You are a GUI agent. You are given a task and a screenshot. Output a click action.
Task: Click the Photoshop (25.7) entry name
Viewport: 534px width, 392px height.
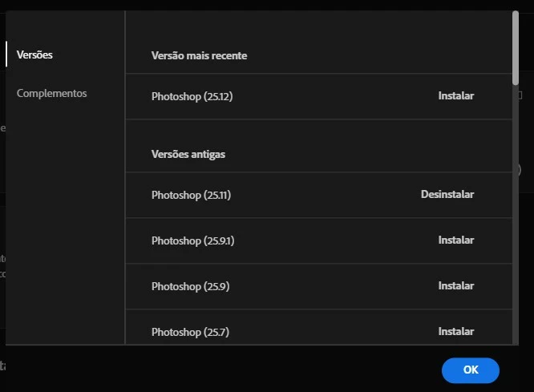pos(190,332)
